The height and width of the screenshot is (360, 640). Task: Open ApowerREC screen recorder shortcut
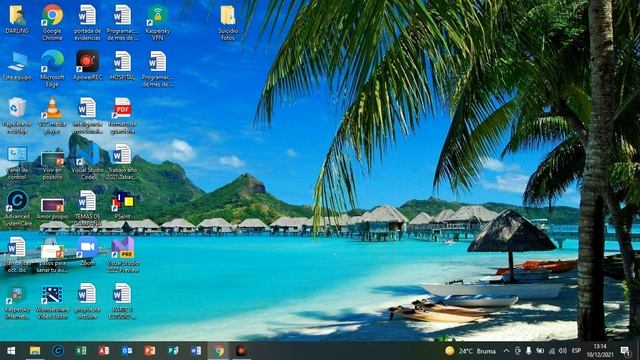[87, 65]
